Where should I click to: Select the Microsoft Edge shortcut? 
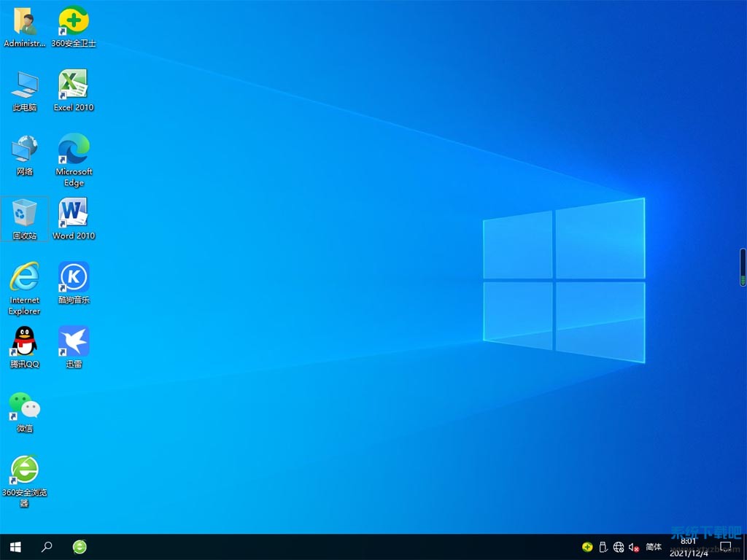[x=73, y=149]
